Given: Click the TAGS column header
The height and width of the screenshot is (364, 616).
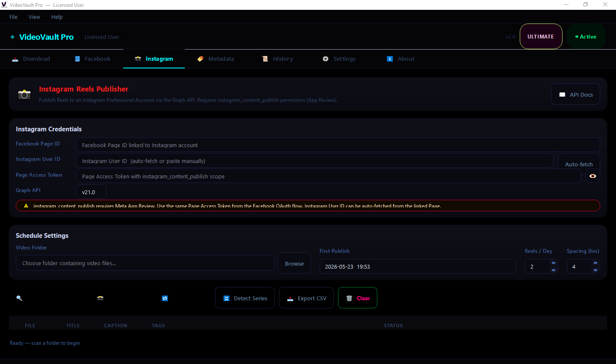Looking at the screenshot, I should pyautogui.click(x=158, y=326).
